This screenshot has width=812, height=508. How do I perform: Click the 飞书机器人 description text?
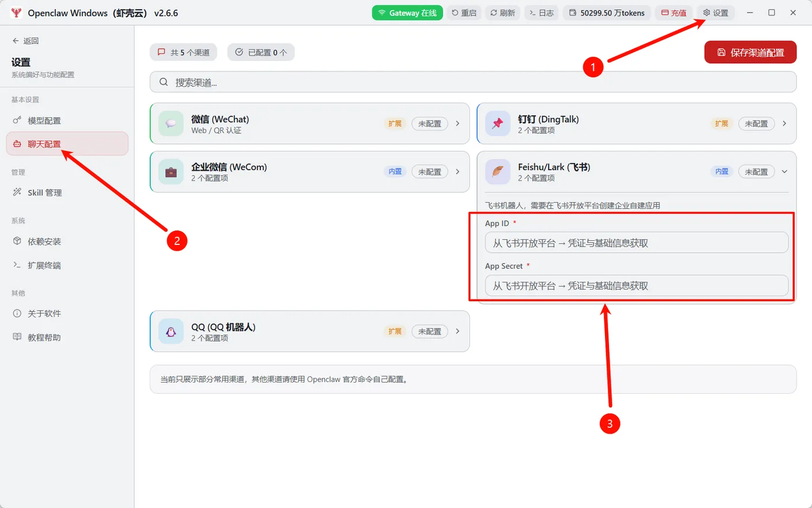pos(572,206)
